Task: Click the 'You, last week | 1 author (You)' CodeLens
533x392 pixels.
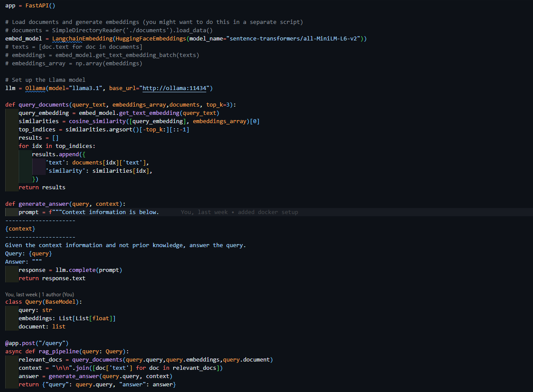Action: (x=40, y=295)
